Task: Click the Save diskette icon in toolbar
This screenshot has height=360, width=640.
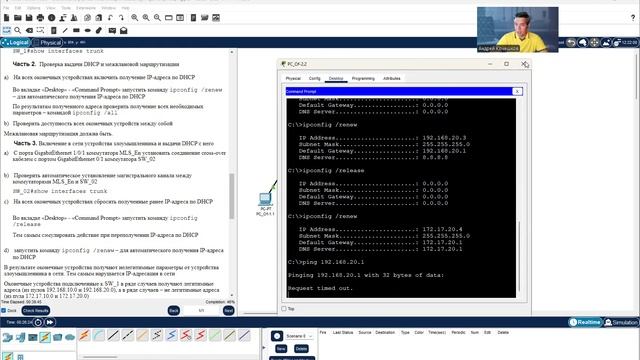Action: coord(29,18)
